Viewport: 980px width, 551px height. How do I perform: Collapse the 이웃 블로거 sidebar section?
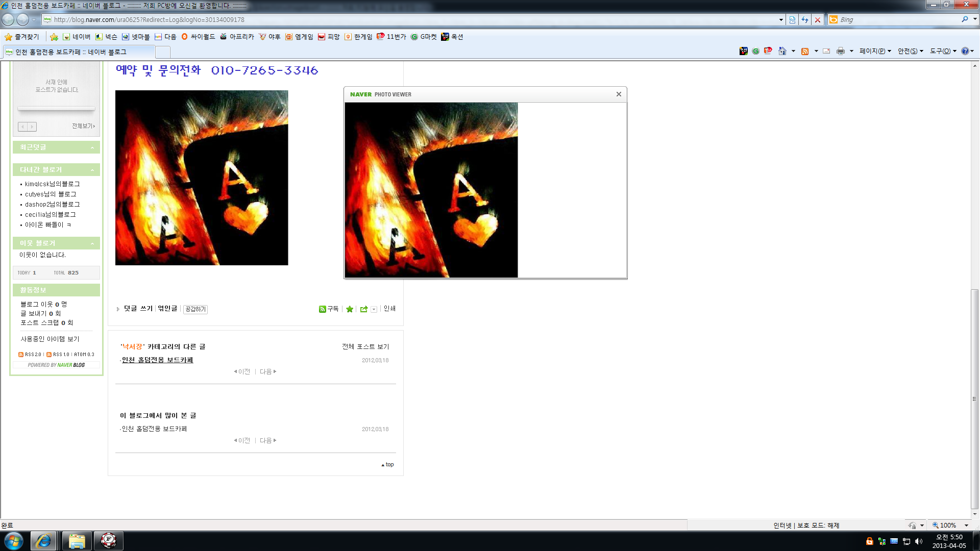92,243
